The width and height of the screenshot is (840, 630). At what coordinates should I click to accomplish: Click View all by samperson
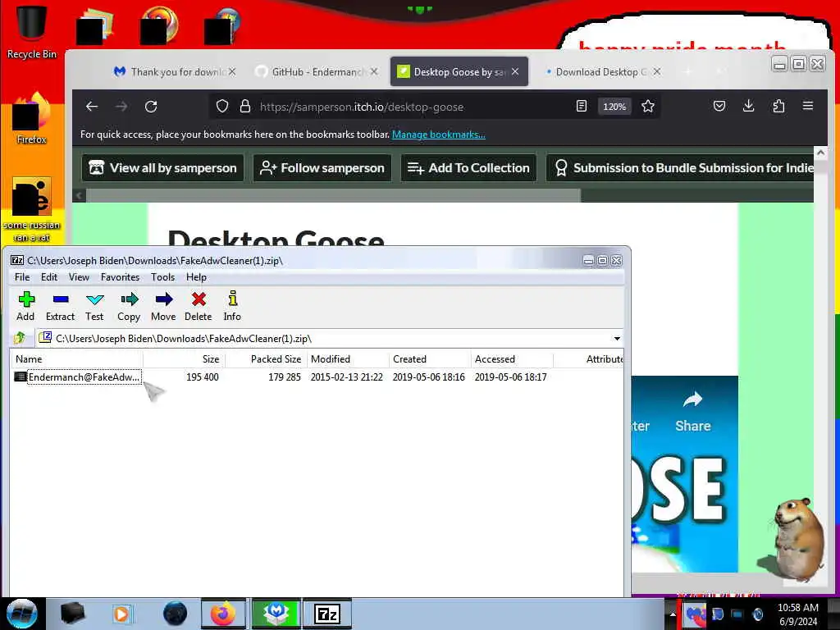coord(163,168)
